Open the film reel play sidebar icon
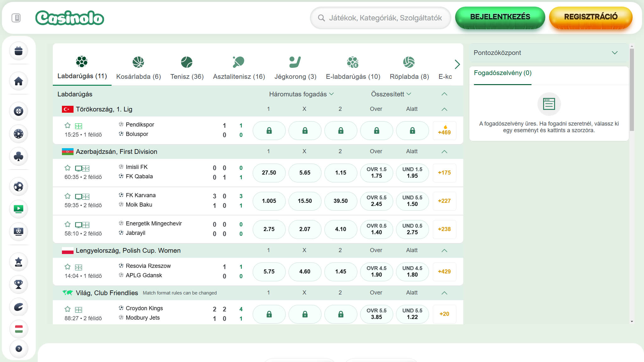The image size is (644, 362). click(19, 134)
